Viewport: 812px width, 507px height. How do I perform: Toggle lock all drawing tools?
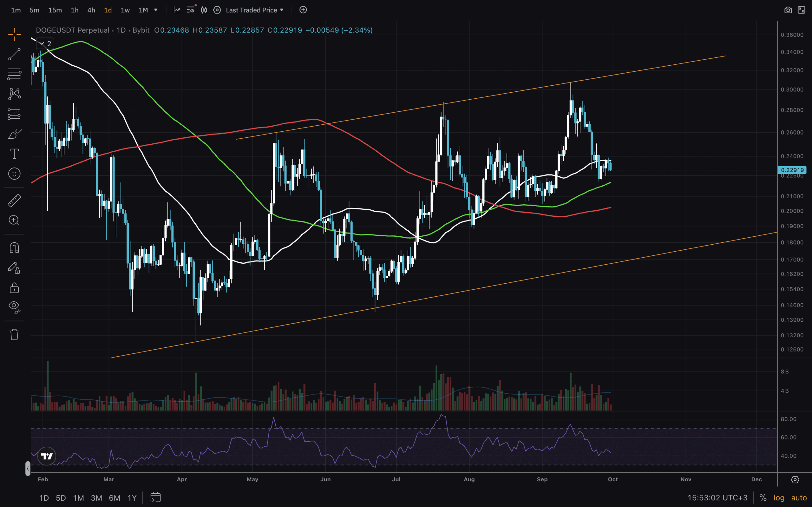14,288
